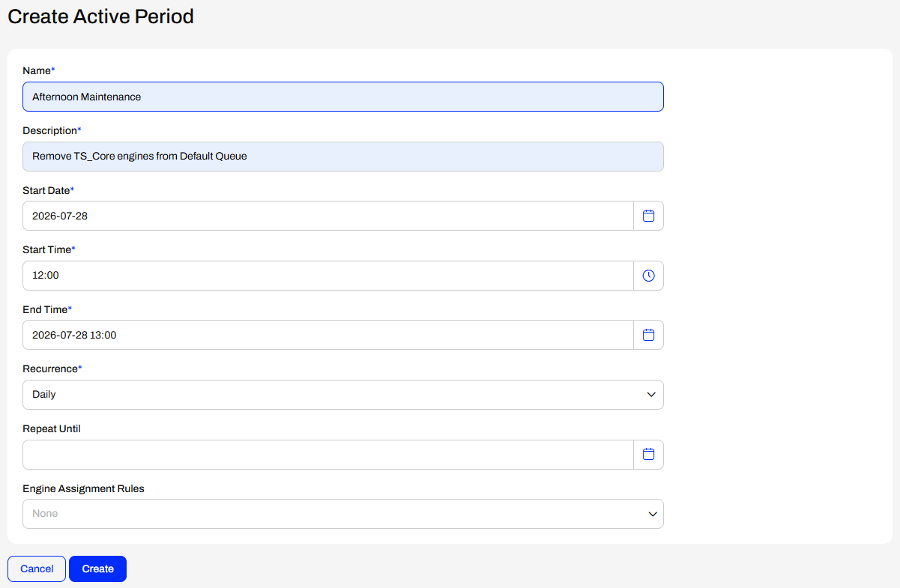Open the Repeat Until calendar picker
The width and height of the screenshot is (900, 588).
[x=649, y=455]
